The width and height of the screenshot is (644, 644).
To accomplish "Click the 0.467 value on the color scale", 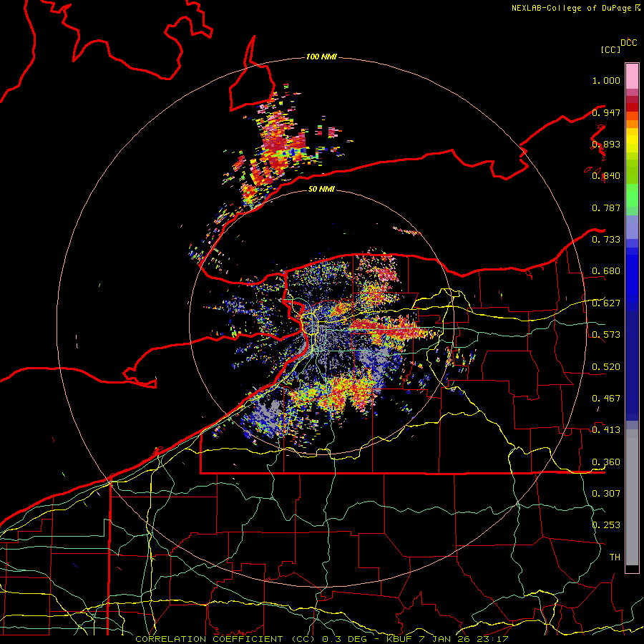I will [x=606, y=399].
